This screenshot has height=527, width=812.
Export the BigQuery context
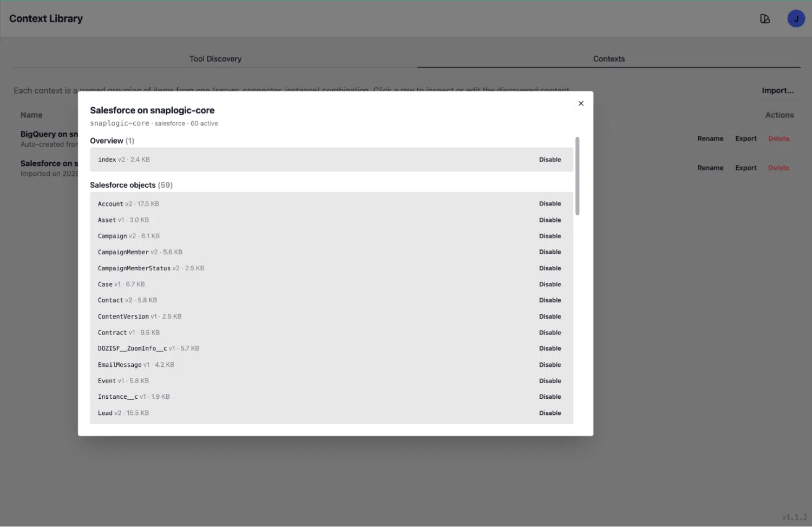746,139
